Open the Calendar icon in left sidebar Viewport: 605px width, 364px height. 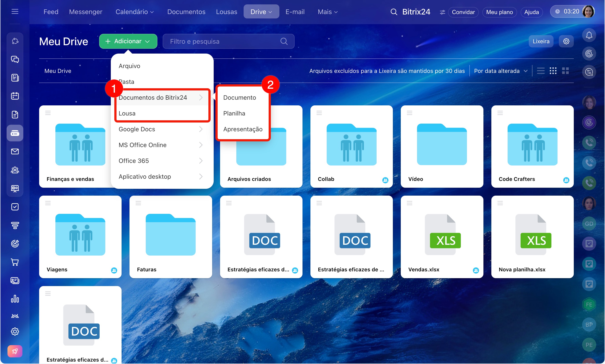[15, 96]
